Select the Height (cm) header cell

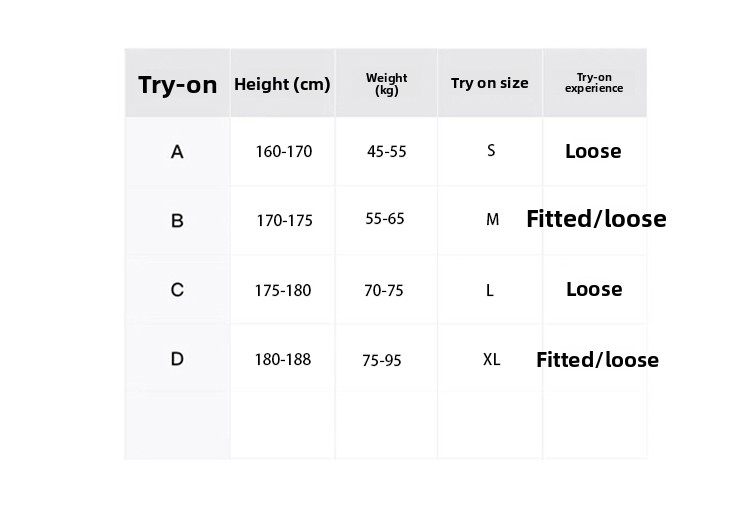282,84
